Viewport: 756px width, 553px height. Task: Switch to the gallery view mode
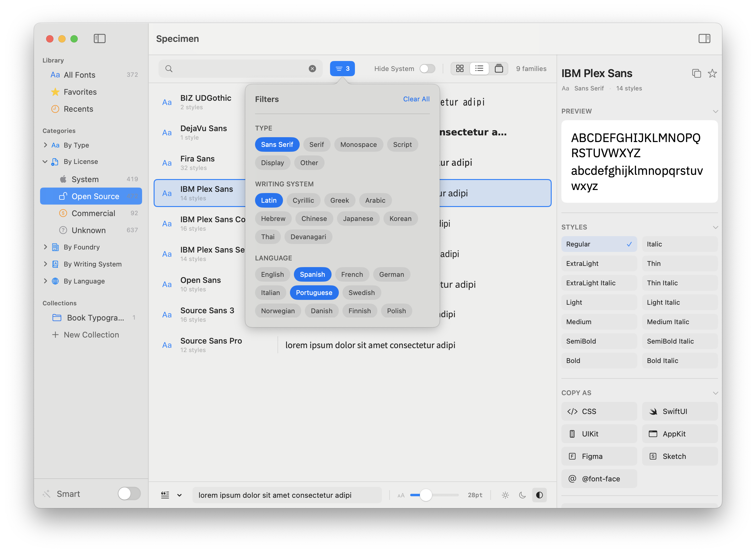coord(499,68)
